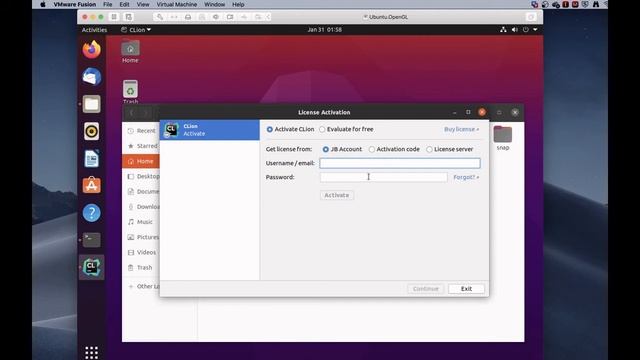Focus the Password field
This screenshot has width=640, height=360.
pos(383,177)
